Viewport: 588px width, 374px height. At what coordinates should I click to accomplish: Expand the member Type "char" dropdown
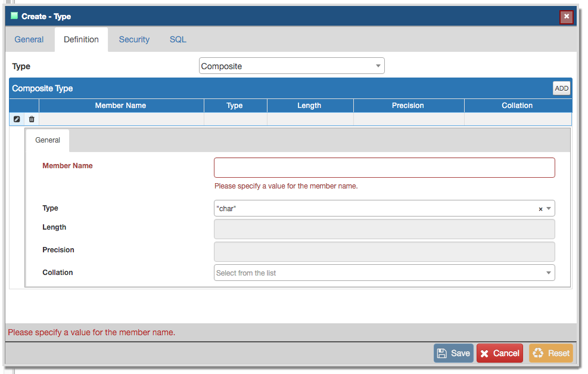coord(549,208)
